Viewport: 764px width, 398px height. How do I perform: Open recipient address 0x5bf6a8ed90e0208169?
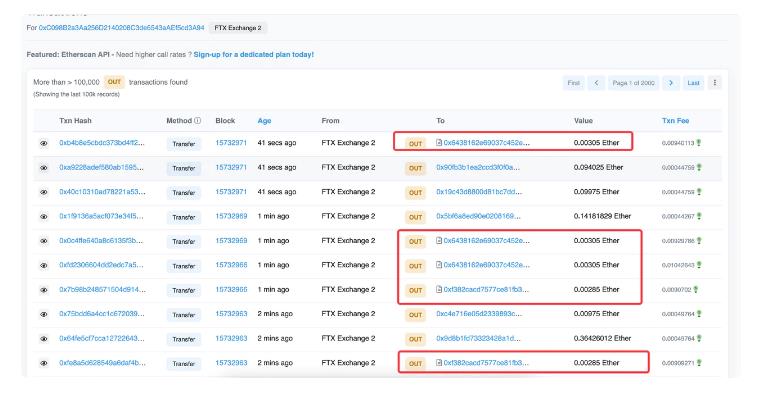pos(478,216)
